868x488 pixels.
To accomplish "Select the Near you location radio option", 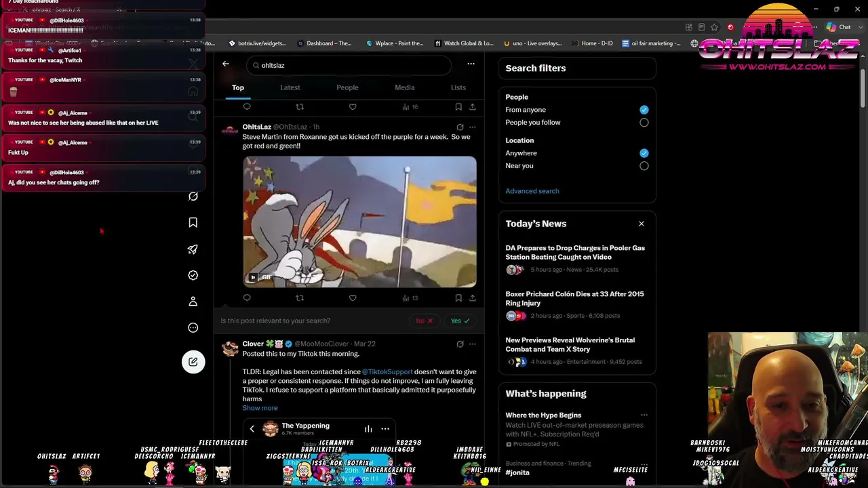I will click(x=644, y=166).
